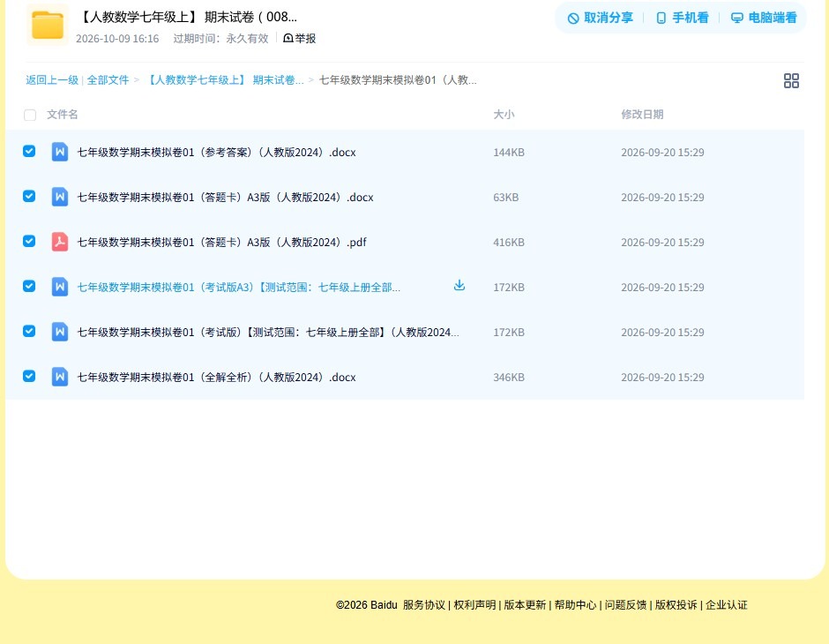Sort by the 文件名 column header
This screenshot has height=644, width=829.
click(63, 114)
